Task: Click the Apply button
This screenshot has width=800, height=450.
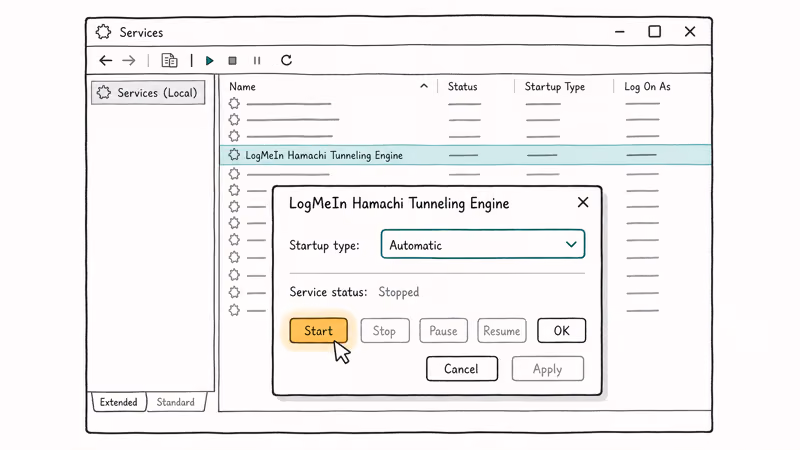Action: 547,368
